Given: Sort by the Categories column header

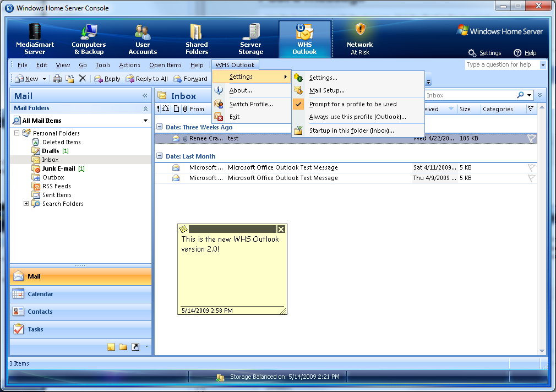Looking at the screenshot, I should click(x=503, y=109).
